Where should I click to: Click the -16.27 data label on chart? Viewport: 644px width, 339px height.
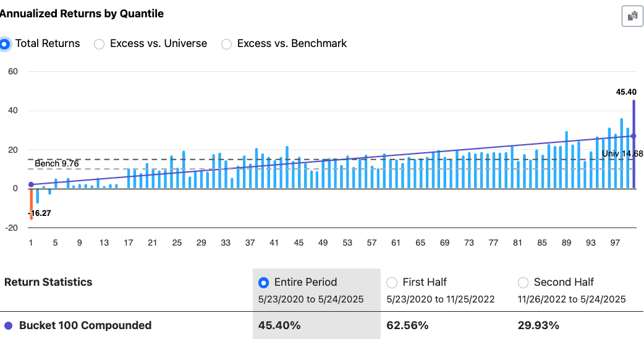[x=40, y=213]
